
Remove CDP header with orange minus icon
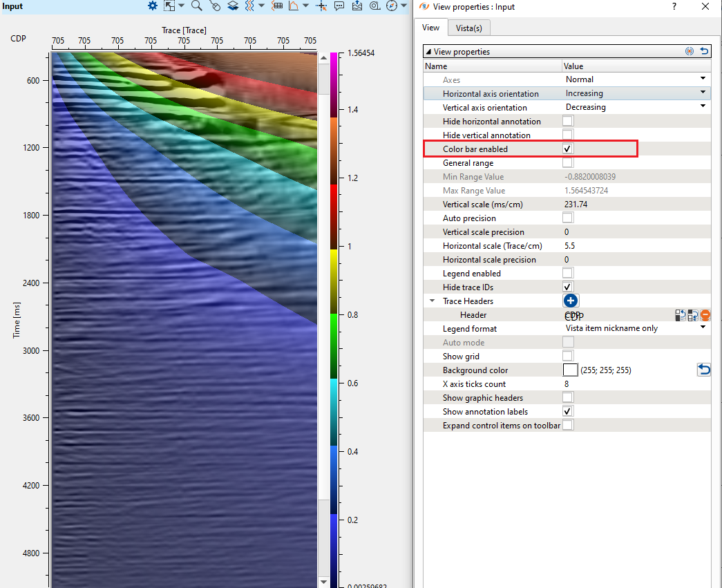click(x=705, y=315)
